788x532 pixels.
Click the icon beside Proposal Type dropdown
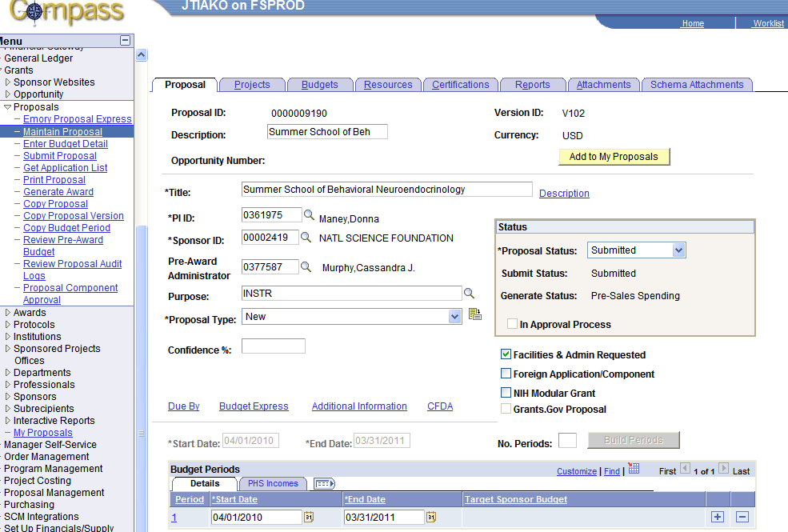[475, 314]
